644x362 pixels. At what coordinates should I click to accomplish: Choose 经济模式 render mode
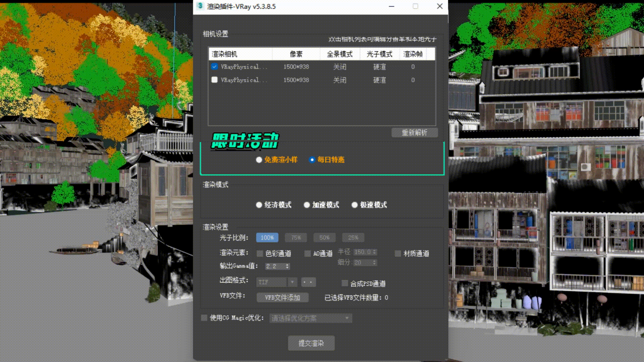point(259,205)
